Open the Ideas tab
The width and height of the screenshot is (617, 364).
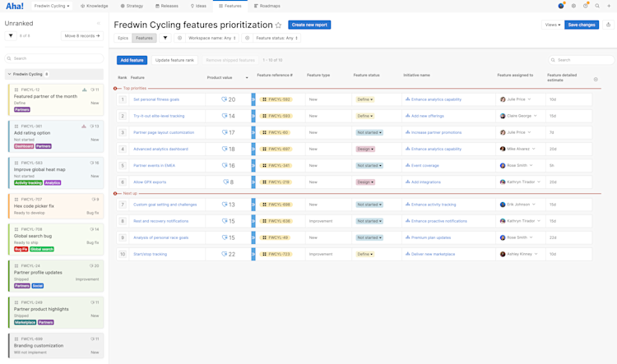pos(198,6)
